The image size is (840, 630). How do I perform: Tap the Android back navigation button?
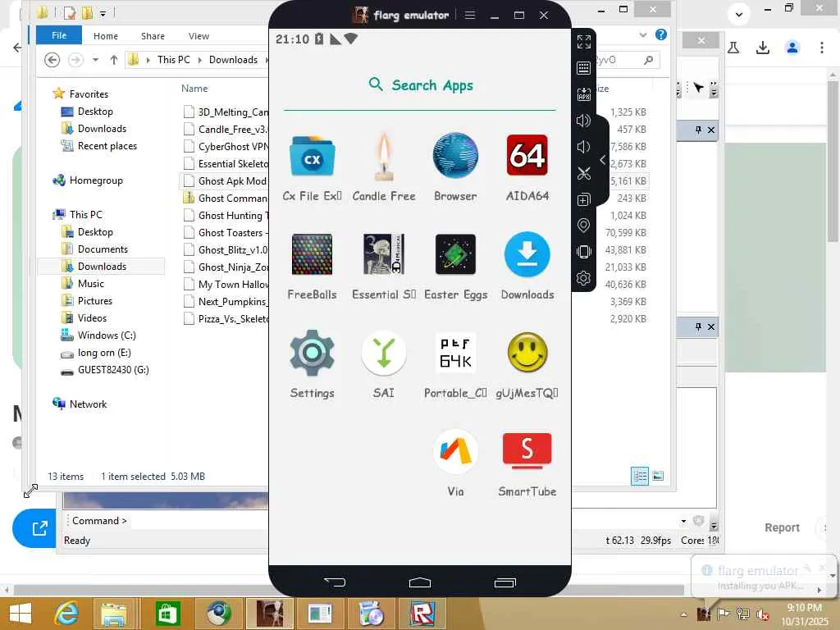click(x=335, y=582)
